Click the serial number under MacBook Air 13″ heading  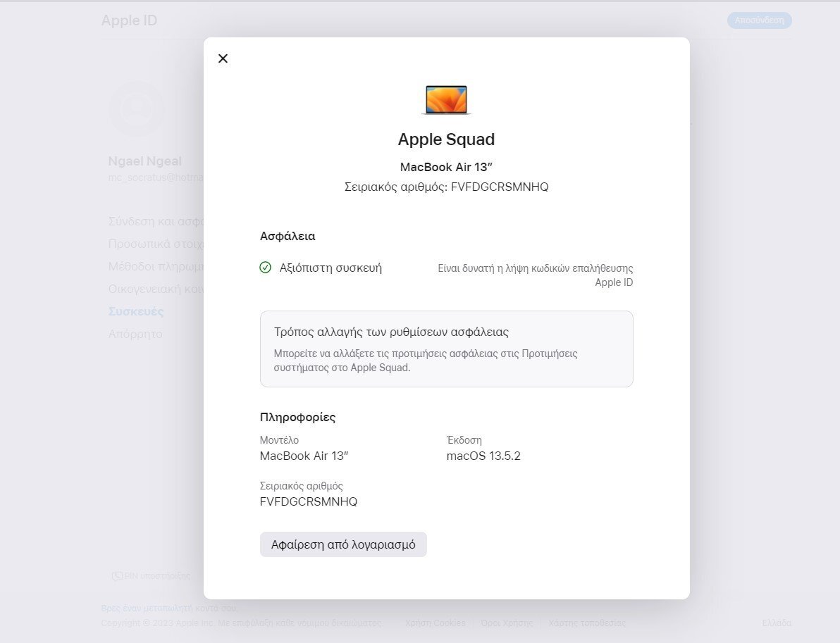point(446,187)
